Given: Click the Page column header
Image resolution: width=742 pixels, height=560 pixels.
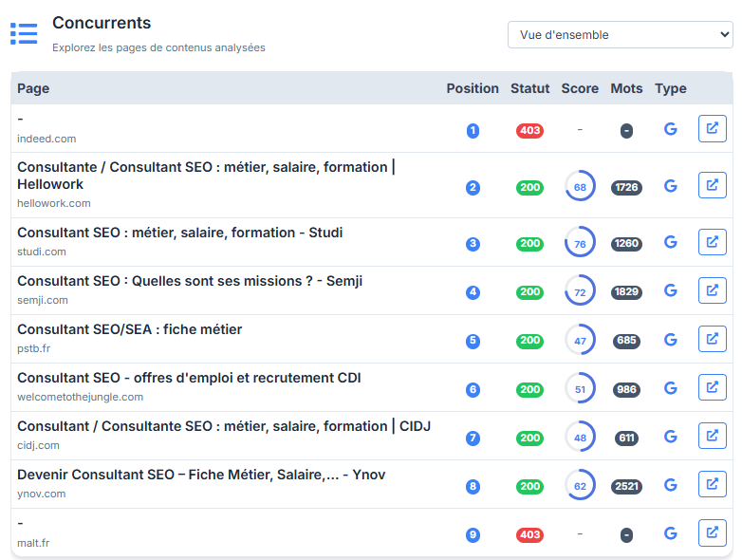Looking at the screenshot, I should (x=33, y=88).
